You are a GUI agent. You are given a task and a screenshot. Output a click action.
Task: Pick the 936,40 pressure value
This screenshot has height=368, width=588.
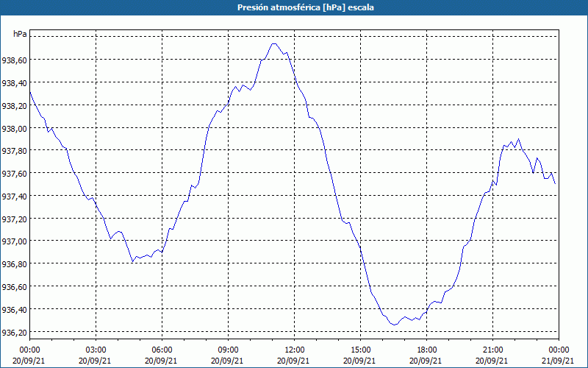click(14, 309)
